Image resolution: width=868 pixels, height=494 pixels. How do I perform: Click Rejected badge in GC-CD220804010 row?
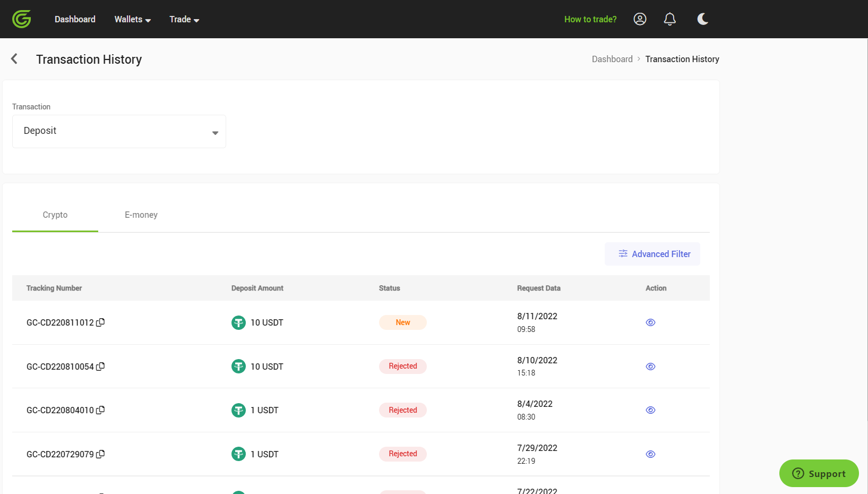[403, 410]
